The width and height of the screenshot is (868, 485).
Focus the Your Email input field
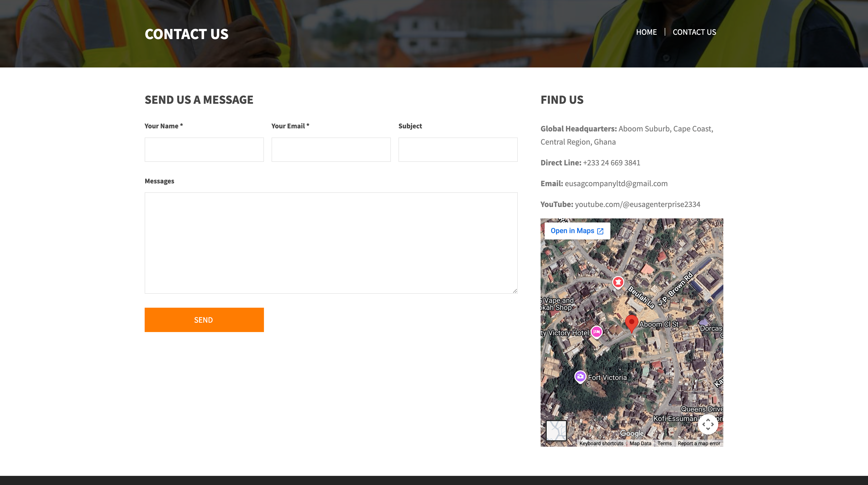click(x=331, y=150)
